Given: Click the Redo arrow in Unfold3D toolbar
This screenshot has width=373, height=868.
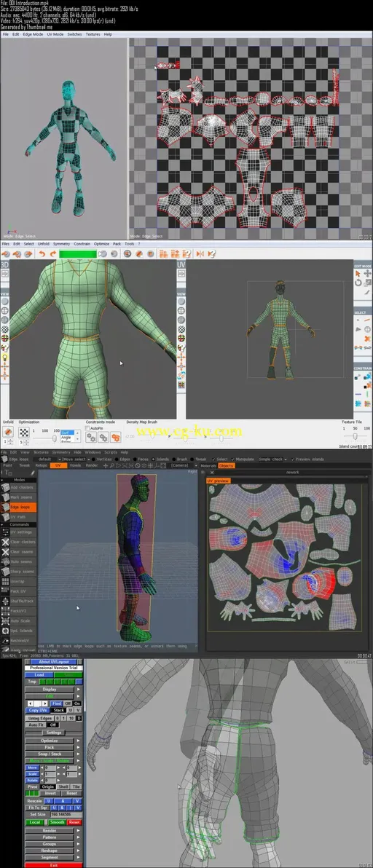Looking at the screenshot, I should [x=52, y=254].
